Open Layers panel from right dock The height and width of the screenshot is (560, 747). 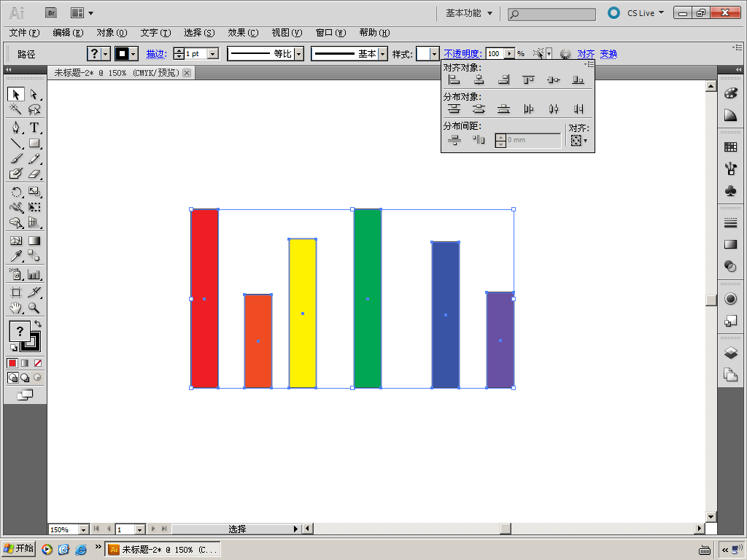(x=730, y=353)
